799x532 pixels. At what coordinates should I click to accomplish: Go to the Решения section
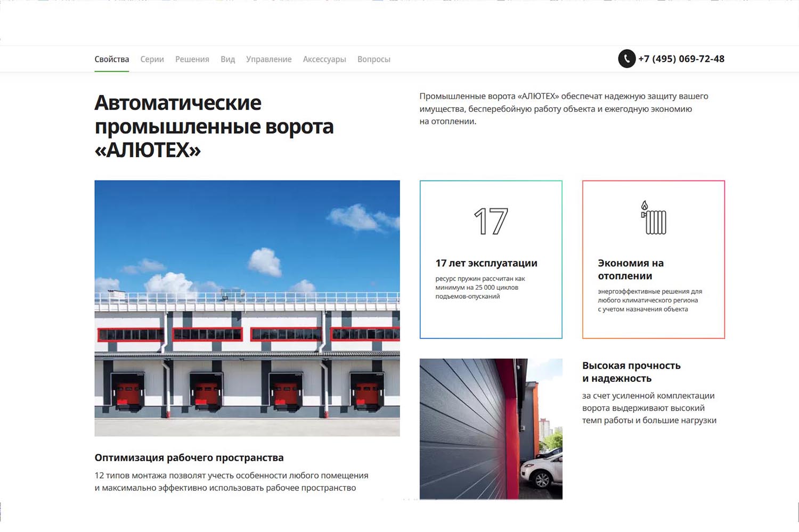click(x=192, y=59)
